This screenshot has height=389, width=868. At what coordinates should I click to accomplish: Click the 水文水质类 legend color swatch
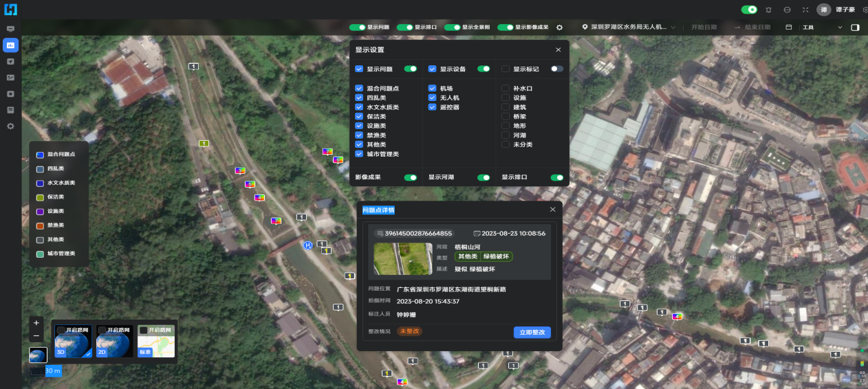pos(41,184)
